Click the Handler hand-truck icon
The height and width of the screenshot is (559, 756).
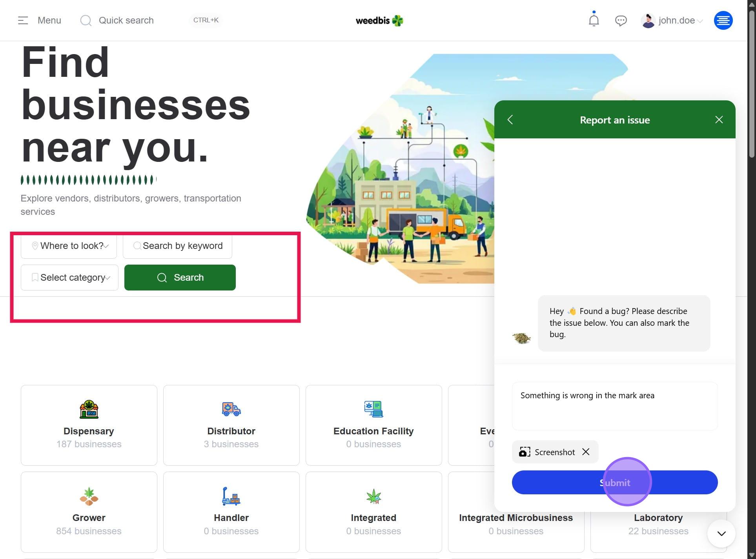coord(231,496)
